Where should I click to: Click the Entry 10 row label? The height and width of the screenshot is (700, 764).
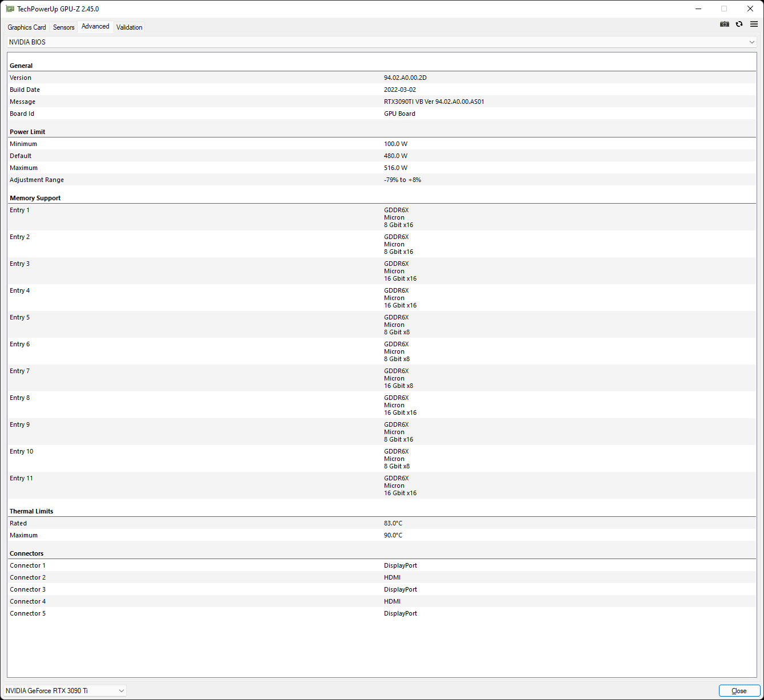21,451
